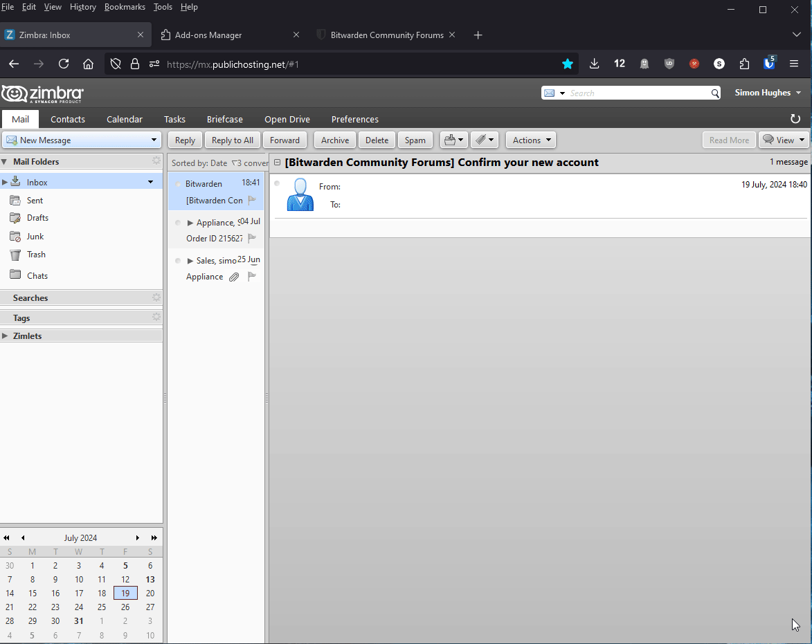Open the Junk folder

click(35, 237)
